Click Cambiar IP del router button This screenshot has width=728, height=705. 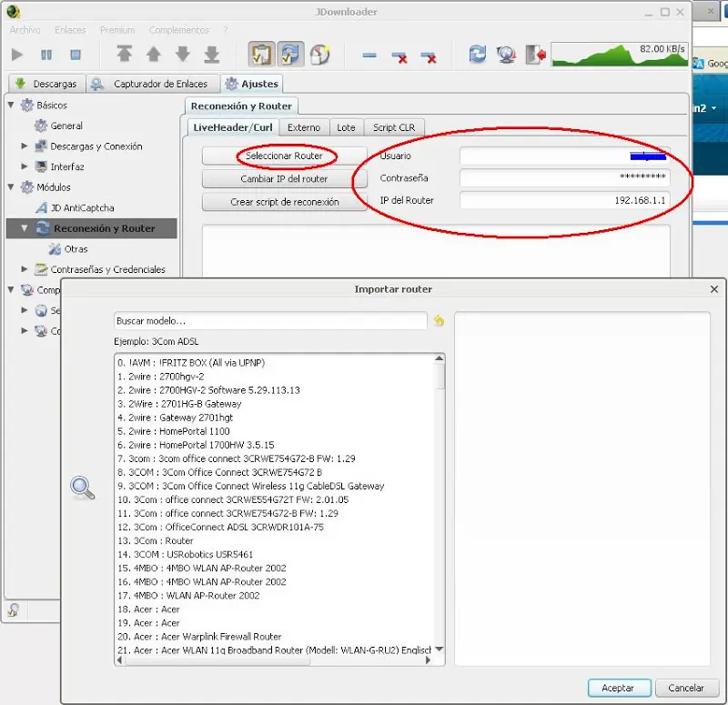tap(284, 179)
